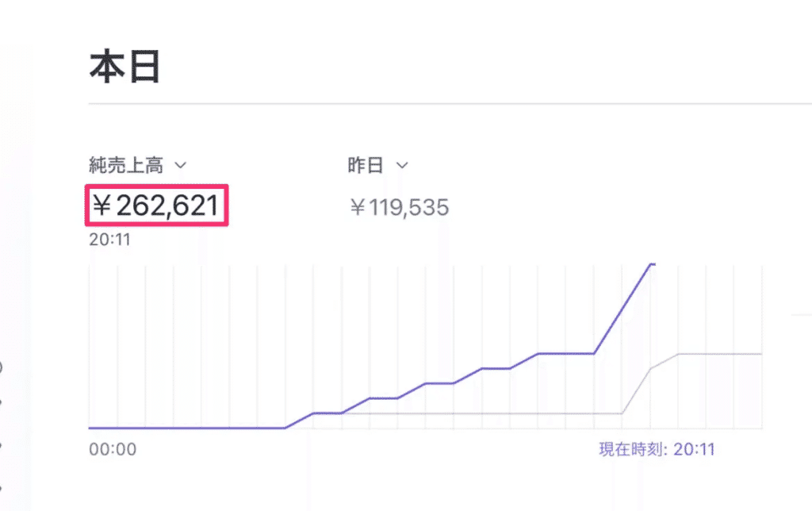This screenshot has width=812, height=511.
Task: Click the 本日 heading
Action: 124,67
